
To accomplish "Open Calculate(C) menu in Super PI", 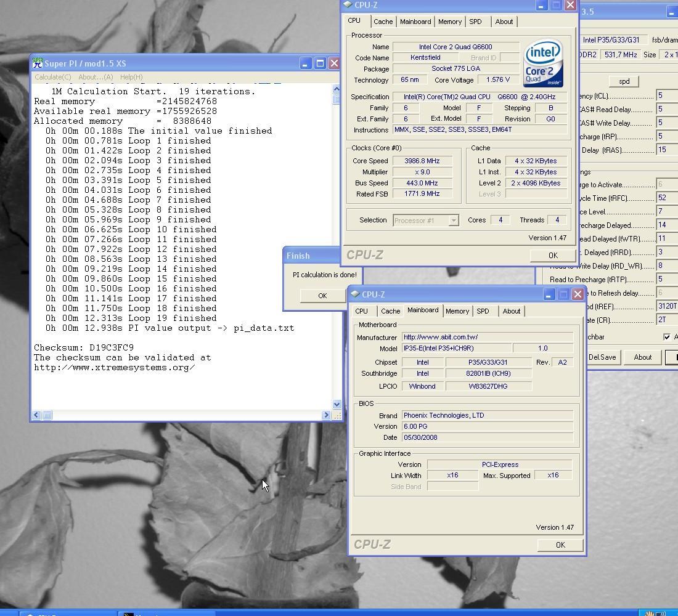I will click(x=53, y=77).
